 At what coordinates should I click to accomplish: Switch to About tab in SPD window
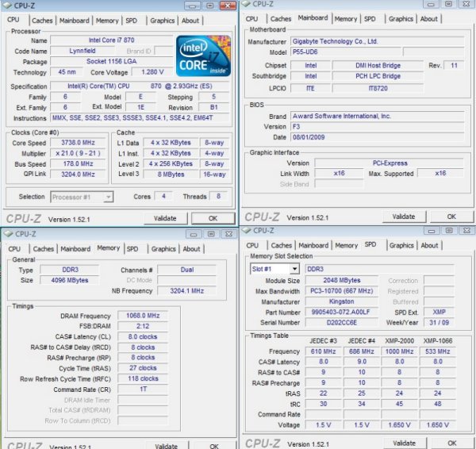pyautogui.click(x=429, y=245)
